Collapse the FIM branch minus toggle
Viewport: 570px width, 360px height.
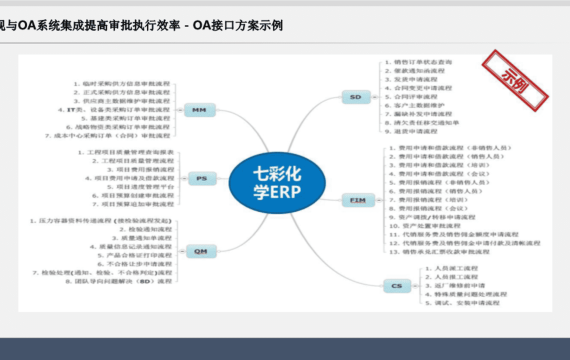coord(379,200)
